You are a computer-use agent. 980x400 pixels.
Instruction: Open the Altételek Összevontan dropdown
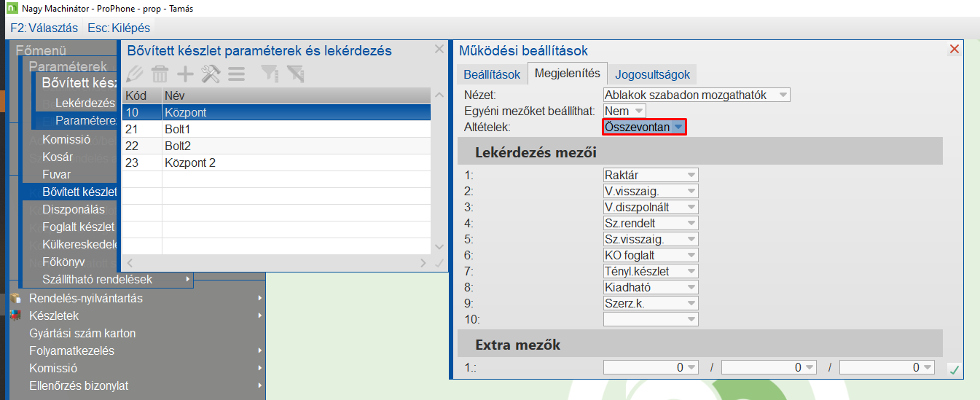(645, 127)
